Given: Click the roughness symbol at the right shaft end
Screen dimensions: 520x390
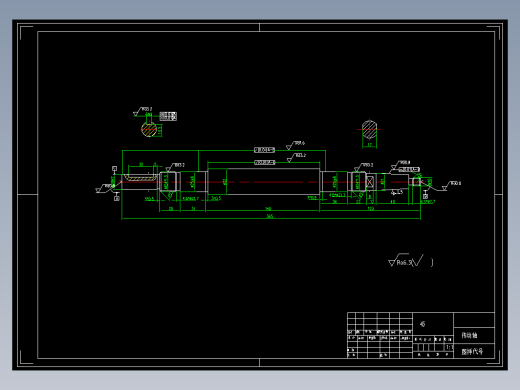Looking at the screenshot, I should click(451, 186).
